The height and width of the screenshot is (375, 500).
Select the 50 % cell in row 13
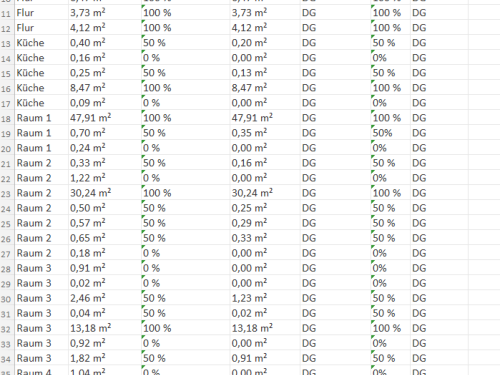click(x=185, y=43)
